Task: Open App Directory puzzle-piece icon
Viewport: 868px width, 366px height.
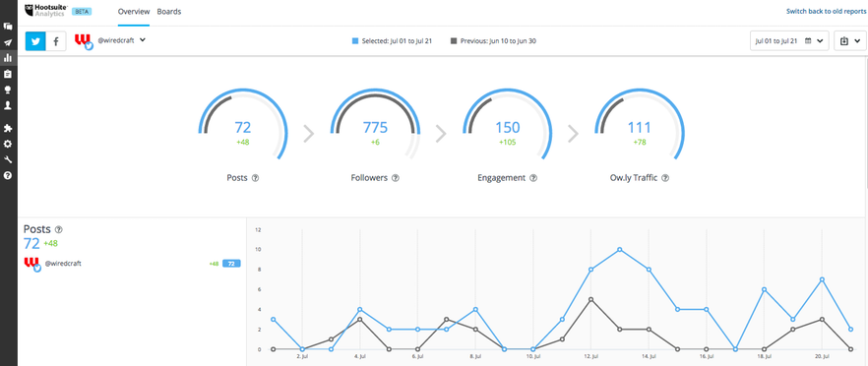Action: 8,129
